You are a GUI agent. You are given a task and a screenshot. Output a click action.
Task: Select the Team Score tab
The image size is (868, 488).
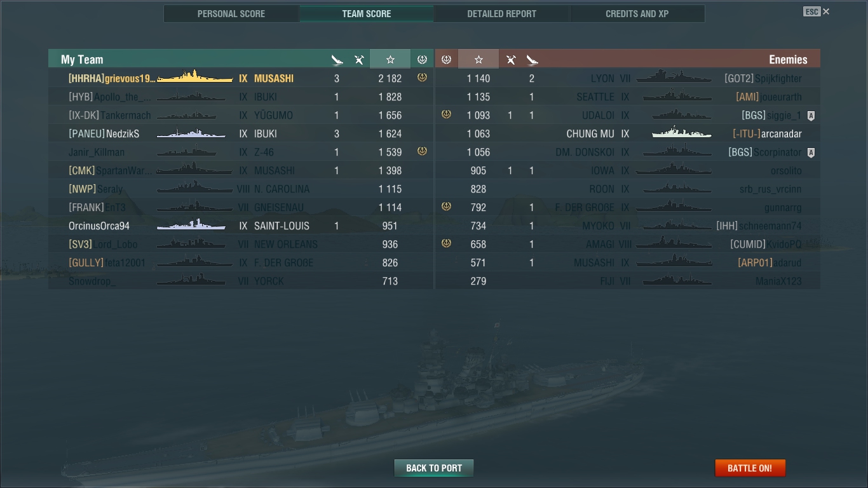pyautogui.click(x=367, y=13)
